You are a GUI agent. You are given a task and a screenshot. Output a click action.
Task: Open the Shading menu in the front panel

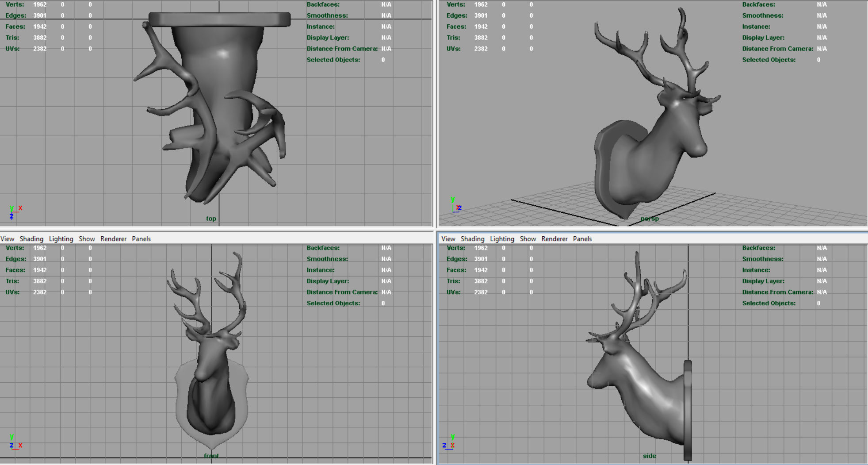pyautogui.click(x=31, y=239)
